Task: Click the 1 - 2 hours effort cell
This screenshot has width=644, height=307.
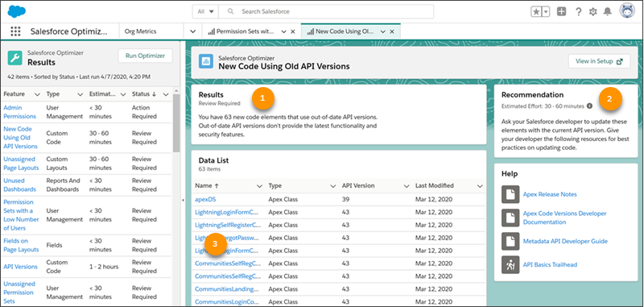Action: click(104, 267)
